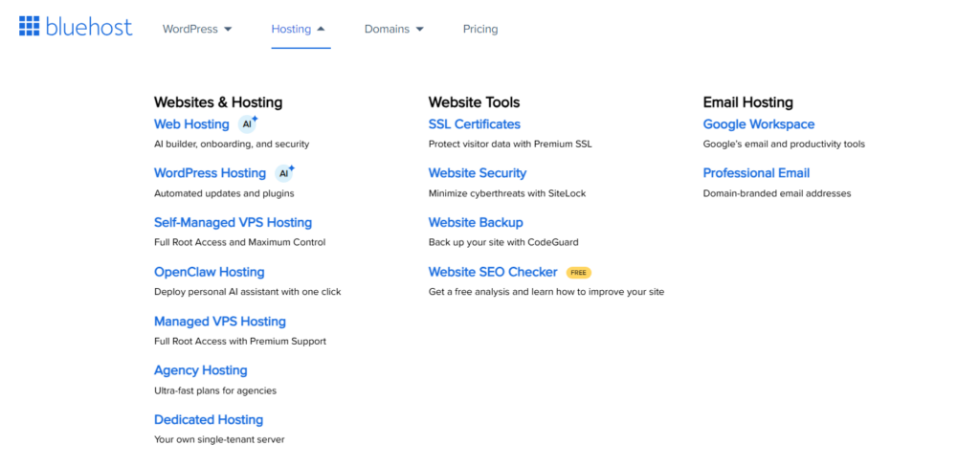Click the AI badge next to Web Hosting
The height and width of the screenshot is (468, 980).
click(248, 123)
